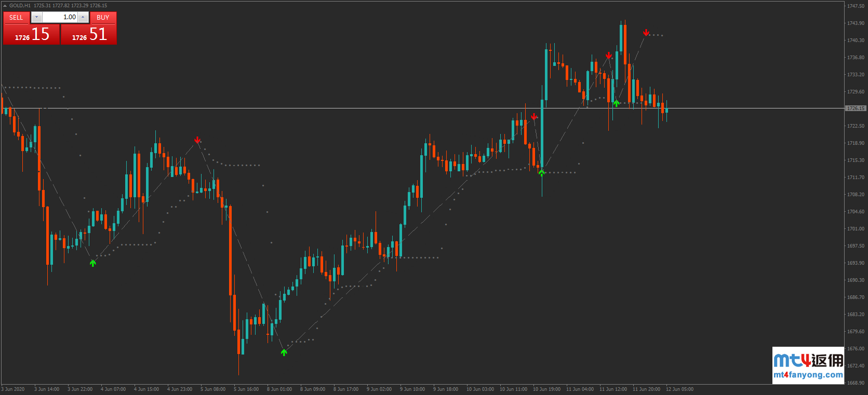868x395 pixels.
Task: Click the 12 Jun 05:00 time label
Action: [x=679, y=389]
